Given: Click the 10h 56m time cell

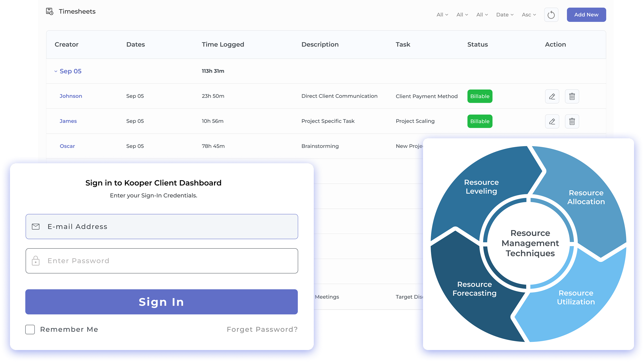Looking at the screenshot, I should pos(213,121).
